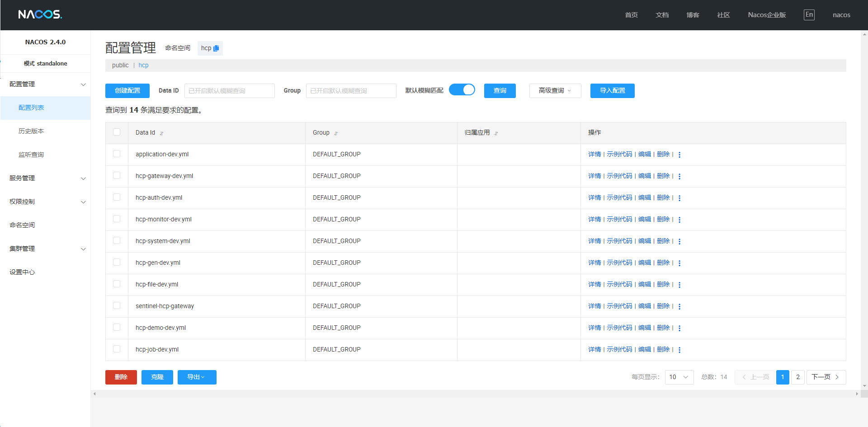This screenshot has height=427, width=868.
Task: Focus the Group search field
Action: (x=351, y=91)
